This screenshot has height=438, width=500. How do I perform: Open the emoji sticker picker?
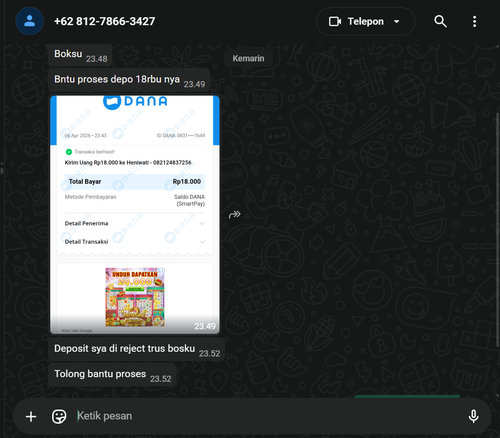[x=59, y=416]
